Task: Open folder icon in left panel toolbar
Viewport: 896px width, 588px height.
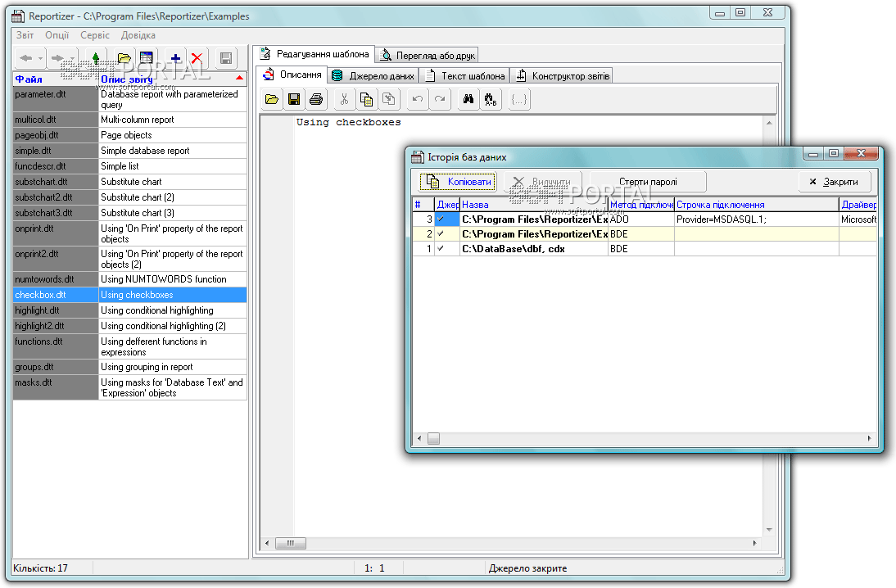Action: click(x=124, y=57)
